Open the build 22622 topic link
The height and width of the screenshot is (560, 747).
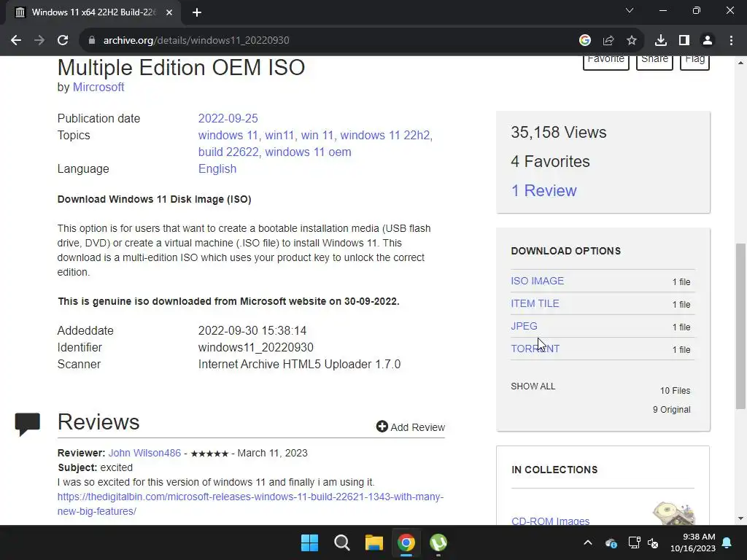click(228, 152)
